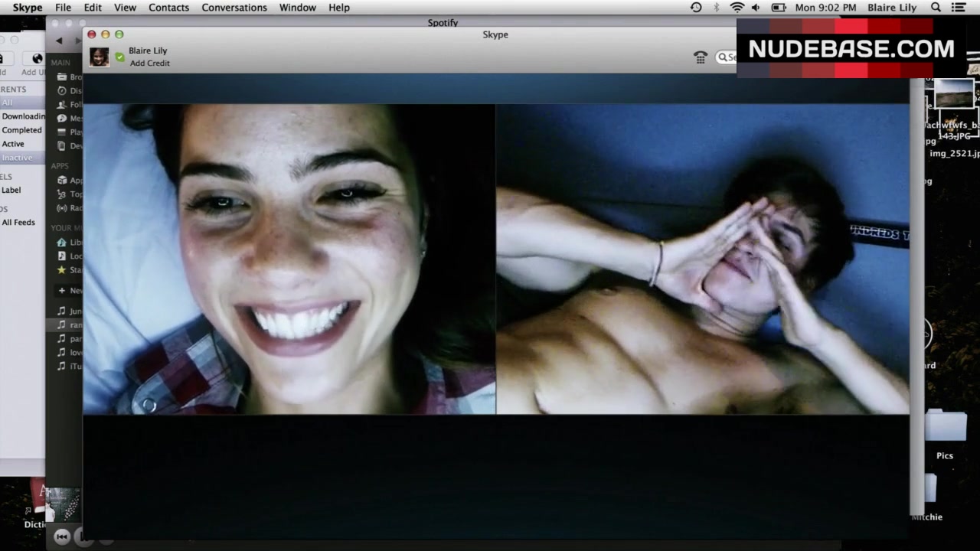980x551 pixels.
Task: Select the Active torrents filter
Action: click(x=13, y=144)
